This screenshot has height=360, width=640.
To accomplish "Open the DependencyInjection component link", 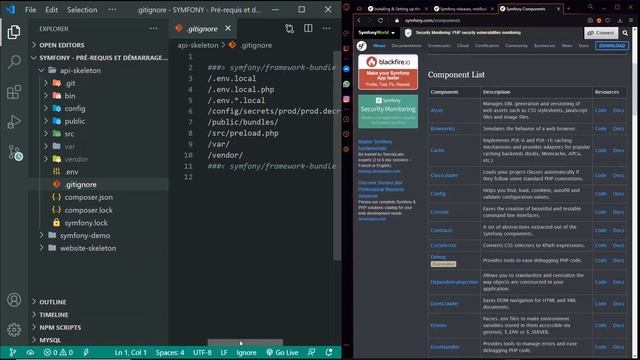I will (x=454, y=282).
